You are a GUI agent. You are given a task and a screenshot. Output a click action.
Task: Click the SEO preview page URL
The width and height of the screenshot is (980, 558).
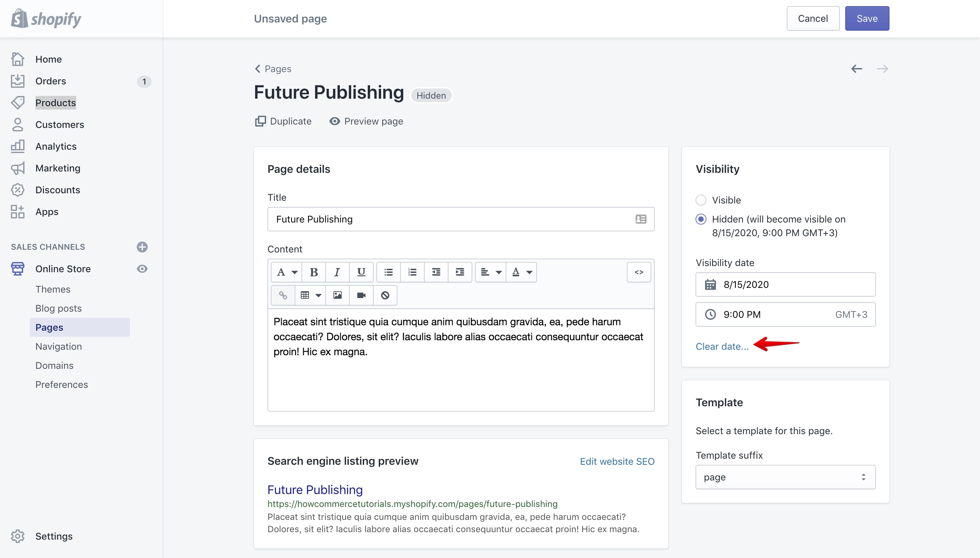(412, 504)
